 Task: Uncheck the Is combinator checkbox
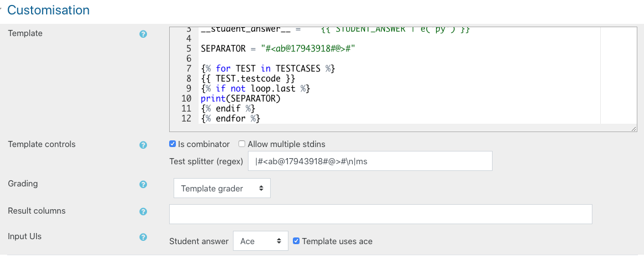(173, 144)
